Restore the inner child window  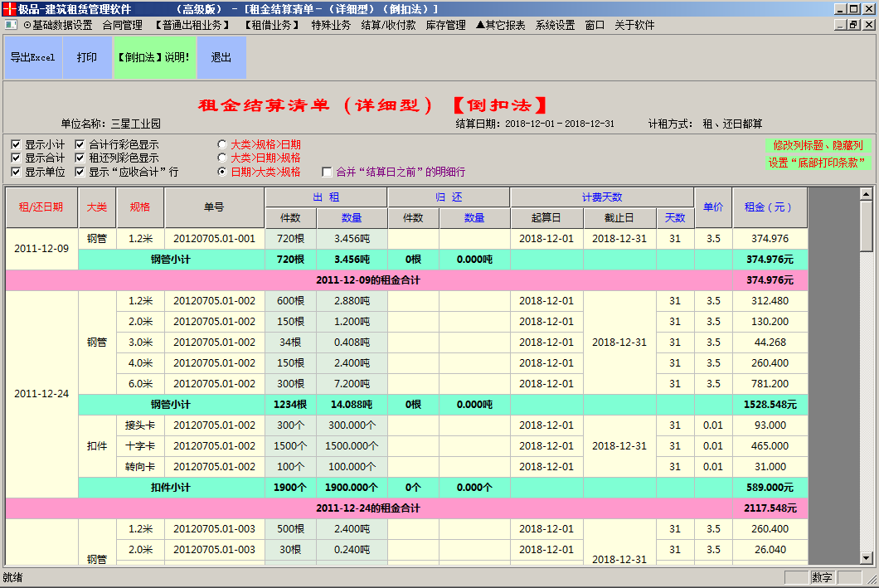pos(854,25)
